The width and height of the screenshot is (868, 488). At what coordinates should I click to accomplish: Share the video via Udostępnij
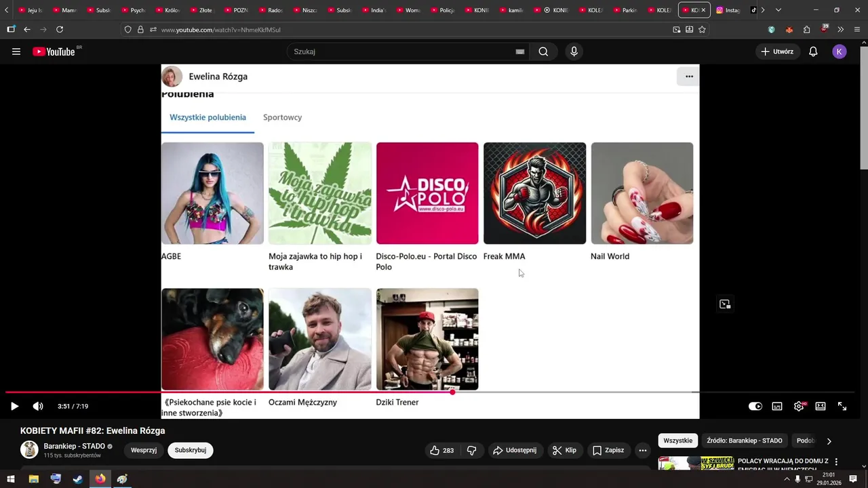point(515,450)
